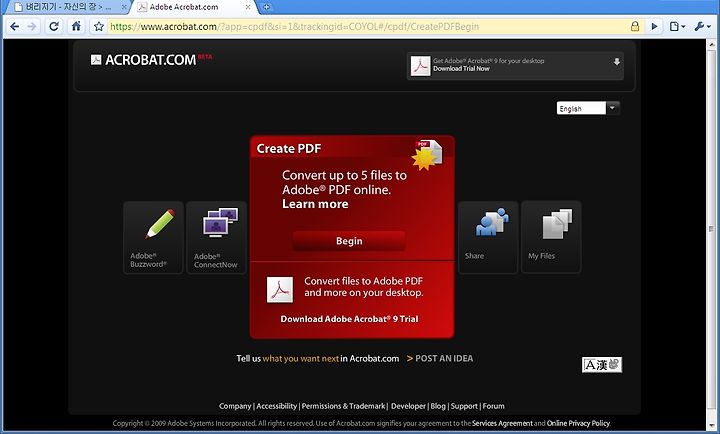Screen dimensions: 720x434
Task: Click the vertical scrollbar up arrow
Action: tap(711, 45)
